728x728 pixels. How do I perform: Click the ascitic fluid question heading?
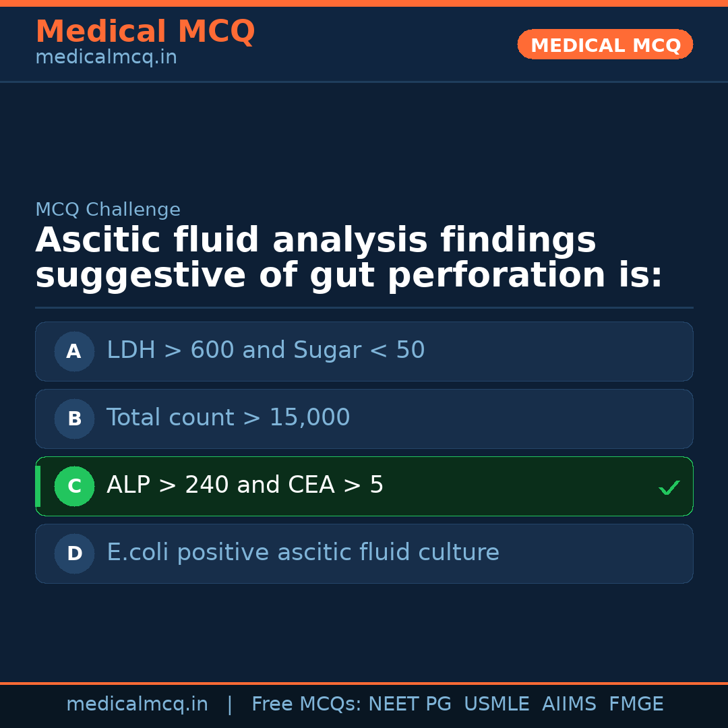click(x=348, y=259)
